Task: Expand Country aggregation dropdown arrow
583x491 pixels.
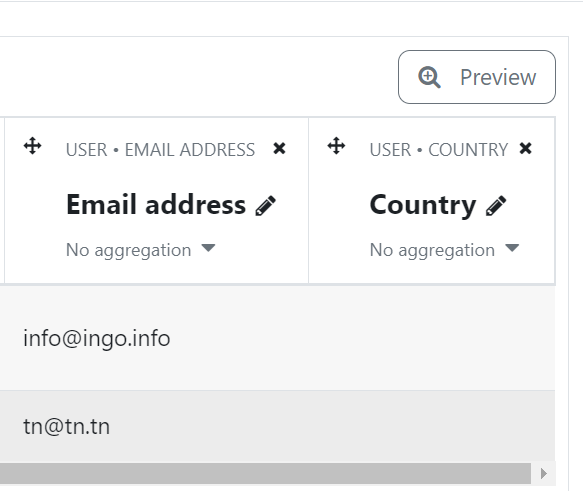Action: pos(512,248)
